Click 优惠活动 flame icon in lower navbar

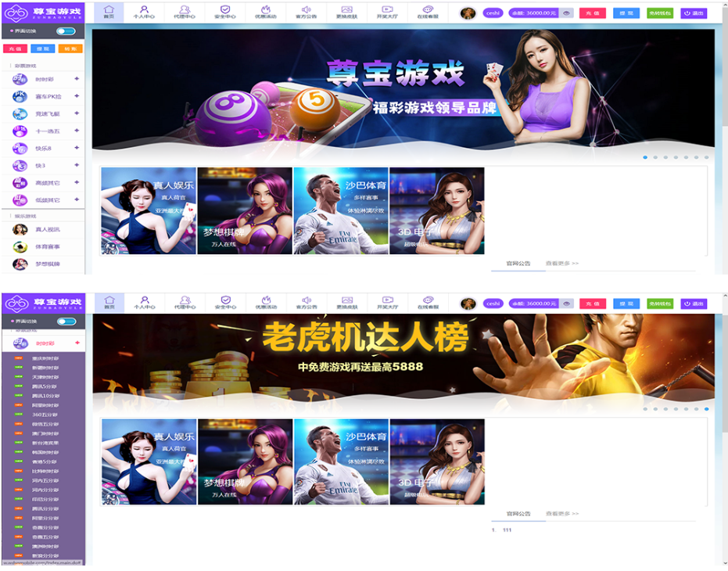point(266,300)
